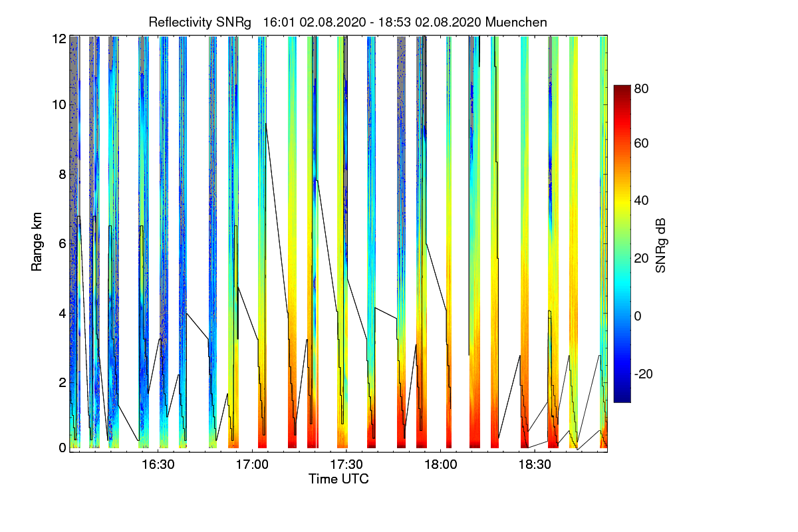Click the Time UTC axis title
Image resolution: width=798 pixels, height=532 pixels.
point(338,479)
